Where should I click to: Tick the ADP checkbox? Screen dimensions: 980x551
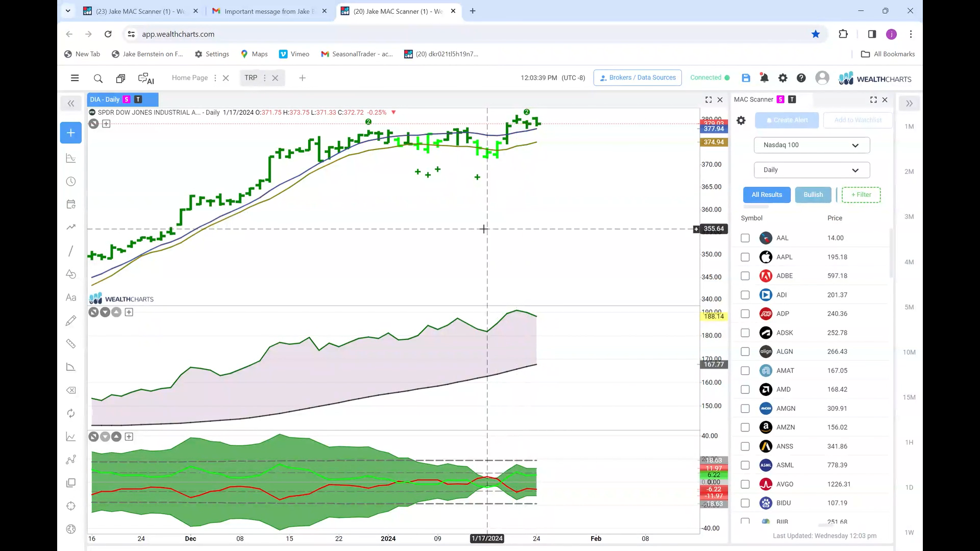pos(745,314)
